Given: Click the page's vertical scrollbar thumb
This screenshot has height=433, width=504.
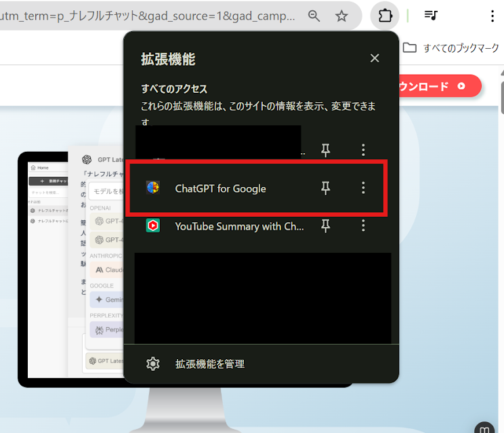Looking at the screenshot, I should (502, 98).
